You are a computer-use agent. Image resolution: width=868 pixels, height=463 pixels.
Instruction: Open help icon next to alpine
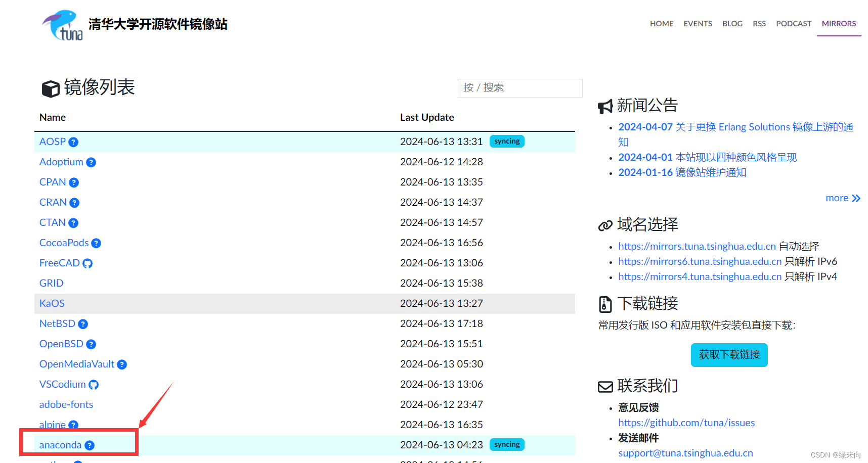73,425
